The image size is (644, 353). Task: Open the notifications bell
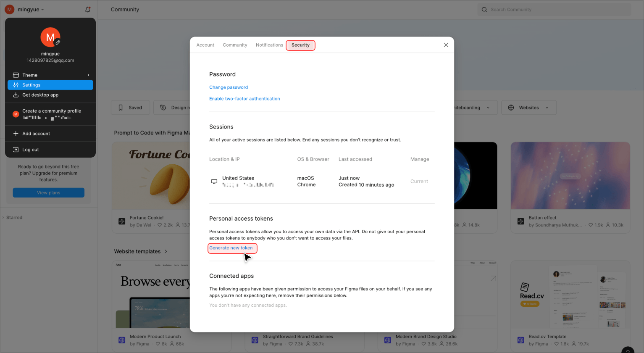(x=87, y=9)
